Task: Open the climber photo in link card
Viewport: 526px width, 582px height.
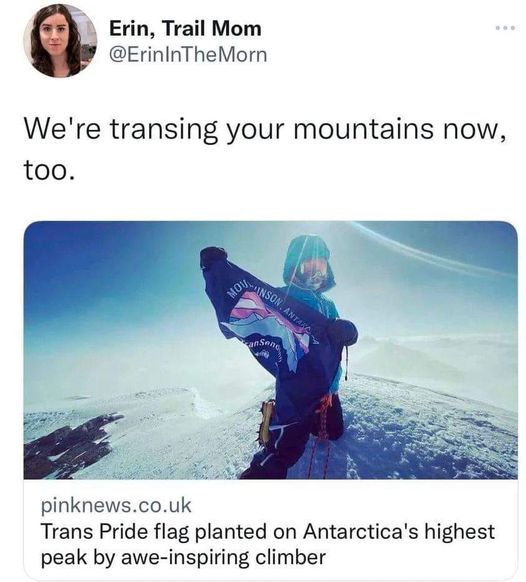Action: click(x=271, y=350)
